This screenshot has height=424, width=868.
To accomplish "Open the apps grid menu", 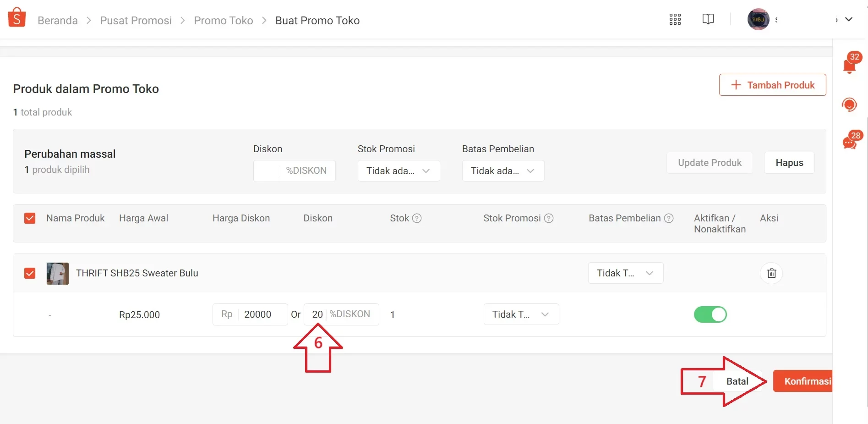I will pyautogui.click(x=675, y=19).
